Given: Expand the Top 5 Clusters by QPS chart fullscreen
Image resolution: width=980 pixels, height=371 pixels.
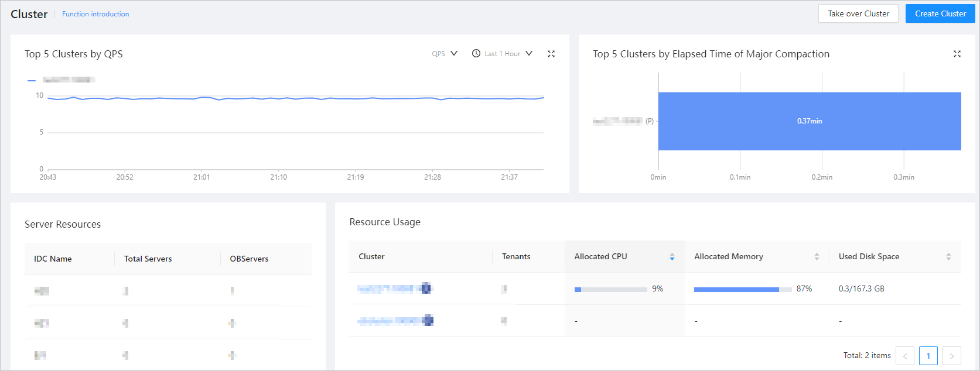Looking at the screenshot, I should [x=551, y=54].
